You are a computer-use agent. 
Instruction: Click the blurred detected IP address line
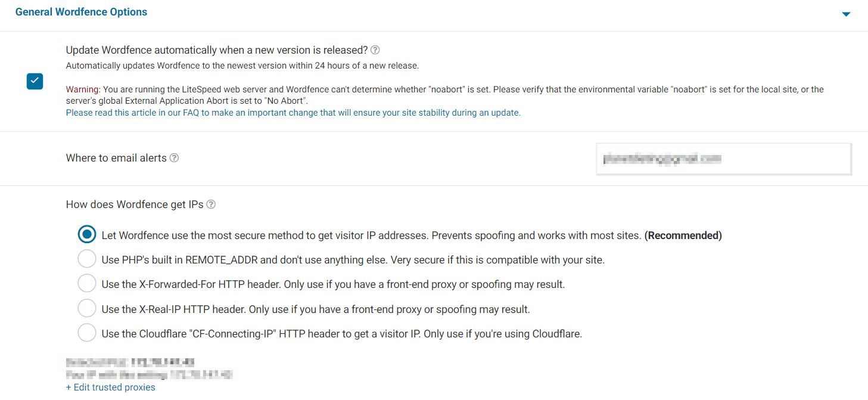tap(130, 362)
